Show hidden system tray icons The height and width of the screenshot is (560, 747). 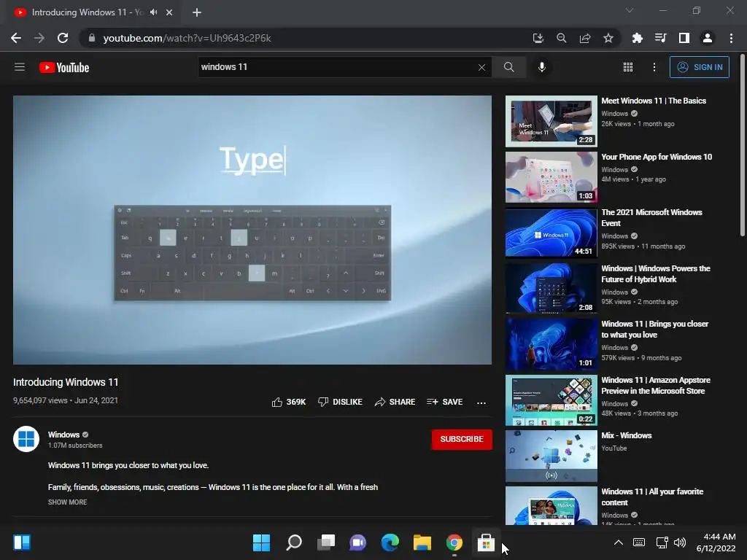619,542
